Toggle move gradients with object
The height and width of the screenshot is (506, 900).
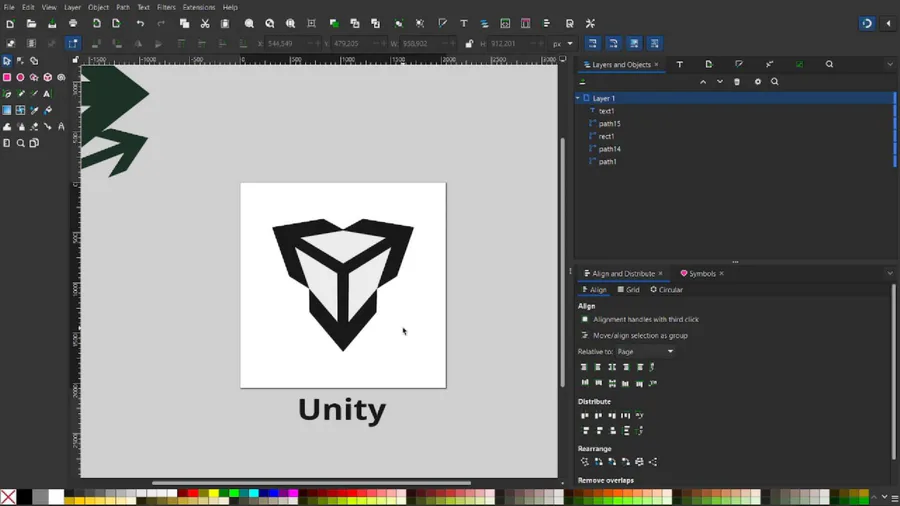(634, 44)
